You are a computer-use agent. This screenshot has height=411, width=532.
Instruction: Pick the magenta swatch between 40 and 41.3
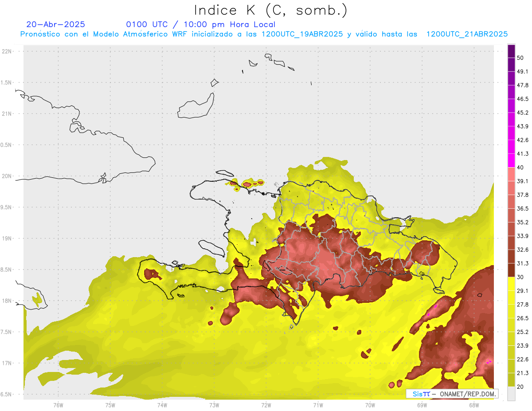coord(512,160)
